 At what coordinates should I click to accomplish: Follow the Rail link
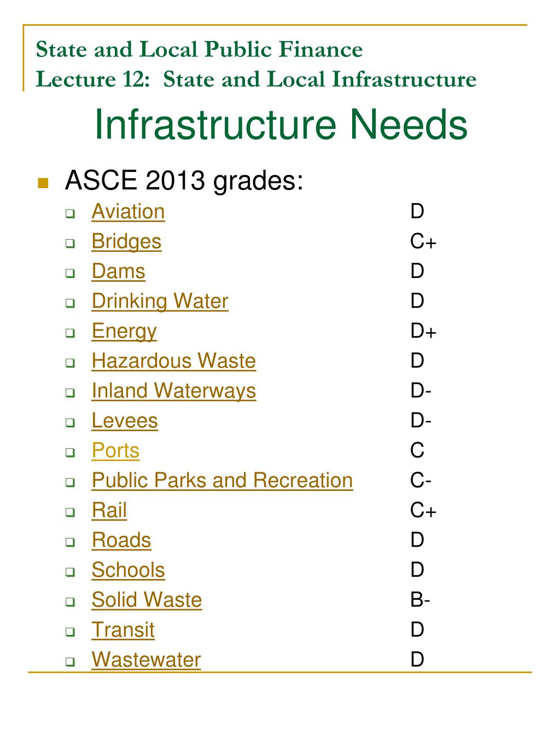click(109, 511)
